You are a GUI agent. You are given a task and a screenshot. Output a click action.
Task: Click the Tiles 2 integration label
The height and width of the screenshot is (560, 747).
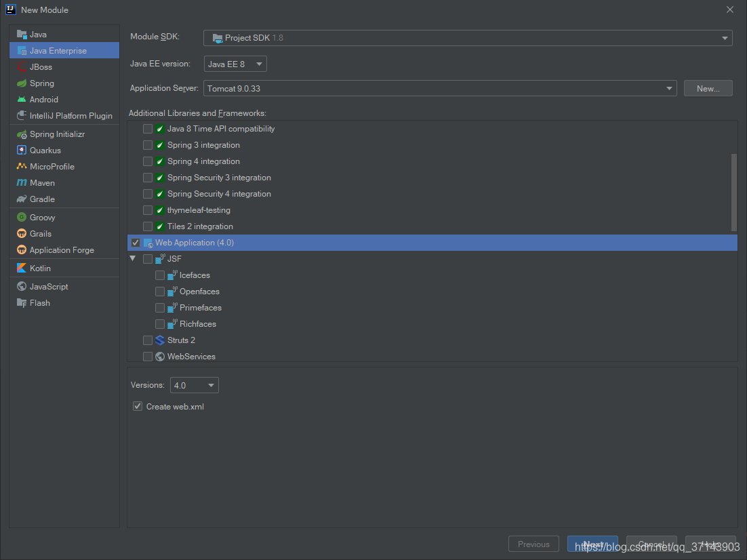(200, 226)
